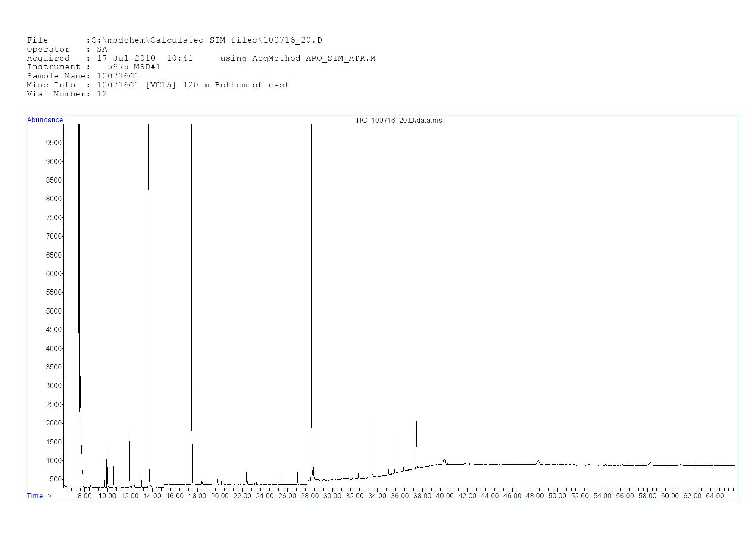The image size is (756, 534).
Task: Click the 5000 abundance tick label
Action: click(x=54, y=311)
